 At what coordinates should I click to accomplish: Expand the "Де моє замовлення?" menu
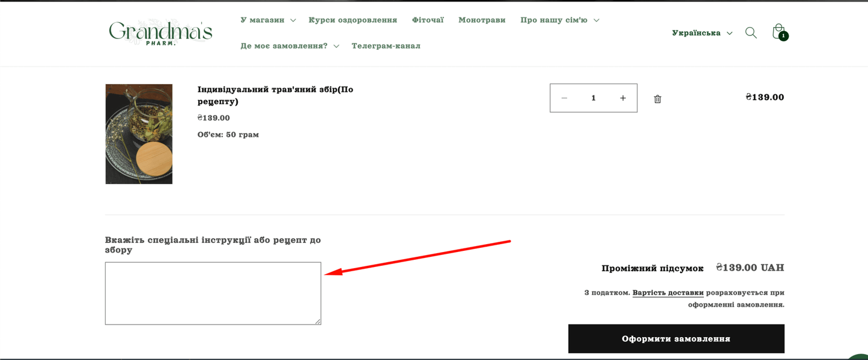290,46
